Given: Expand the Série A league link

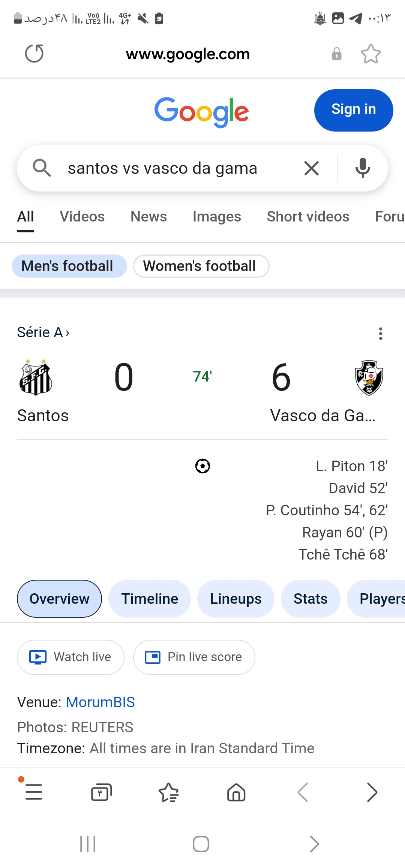Looking at the screenshot, I should pos(43,332).
